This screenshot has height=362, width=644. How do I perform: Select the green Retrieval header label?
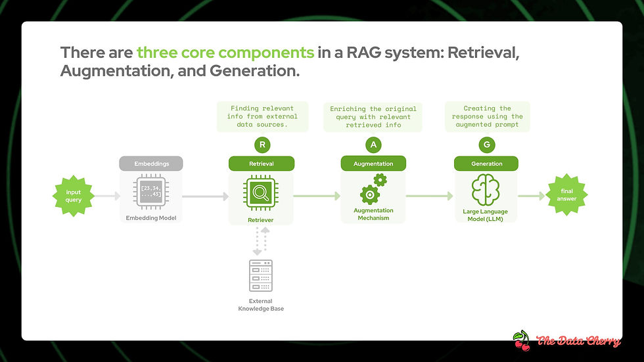pos(262,164)
